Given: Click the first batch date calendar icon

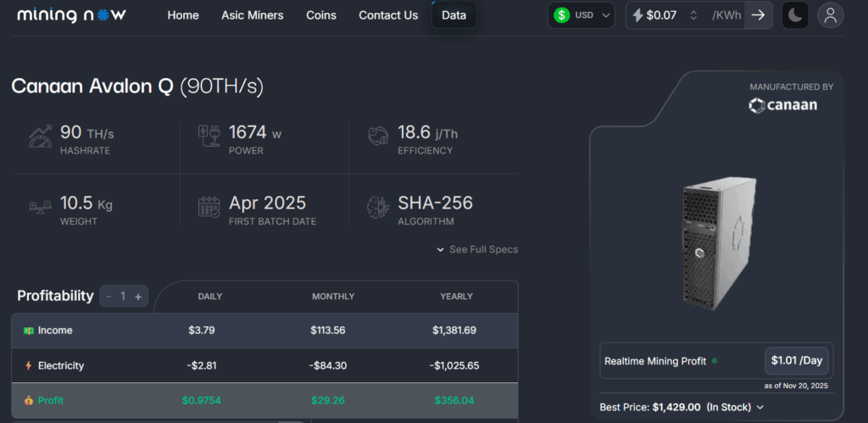Looking at the screenshot, I should click(209, 209).
